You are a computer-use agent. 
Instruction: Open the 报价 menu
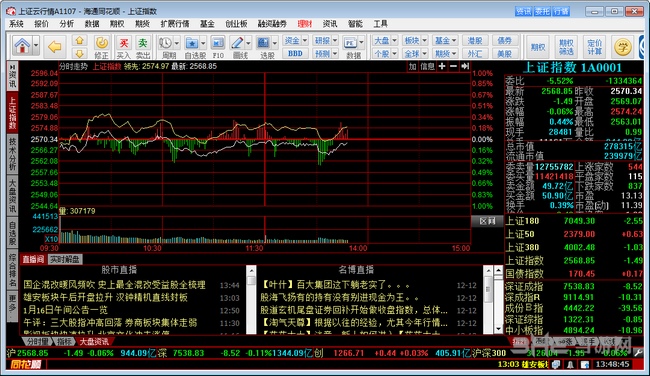point(41,24)
